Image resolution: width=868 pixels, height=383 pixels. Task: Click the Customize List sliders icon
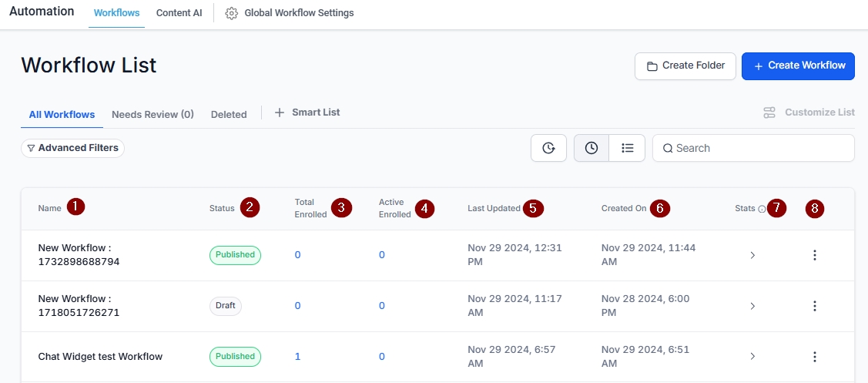click(x=769, y=113)
